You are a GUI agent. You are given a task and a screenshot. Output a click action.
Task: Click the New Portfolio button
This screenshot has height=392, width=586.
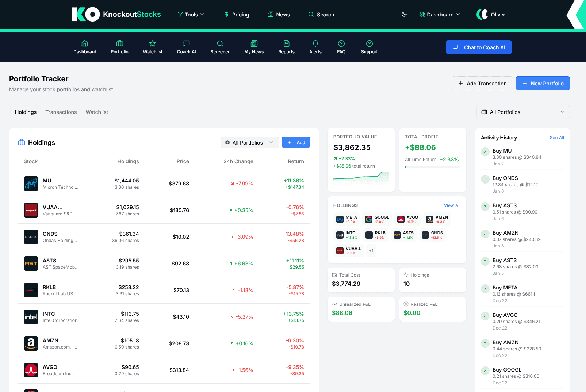[x=543, y=83]
